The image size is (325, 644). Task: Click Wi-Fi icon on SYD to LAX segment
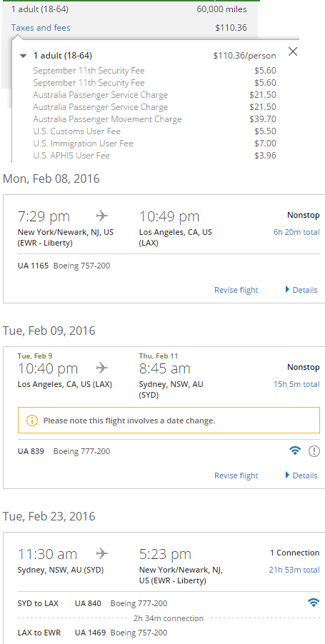(x=314, y=603)
